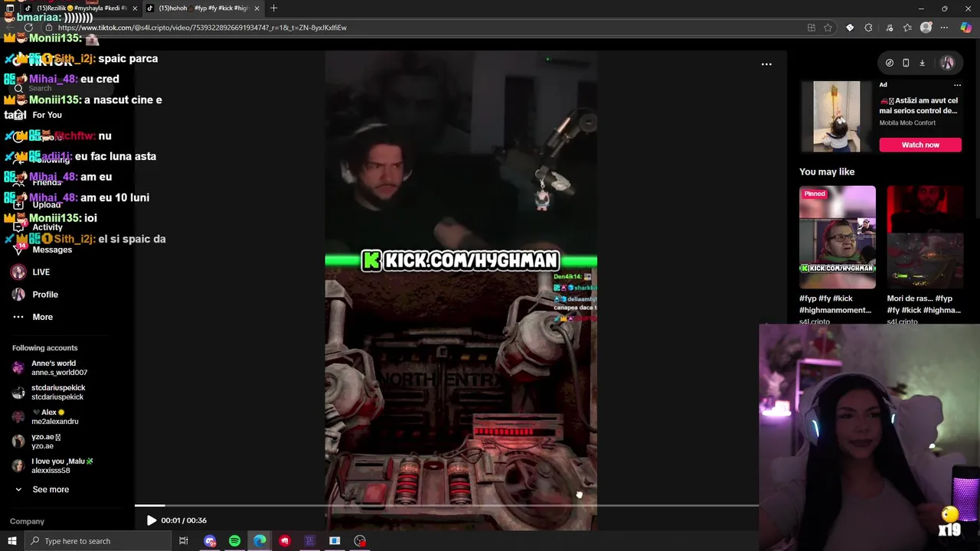Image resolution: width=980 pixels, height=551 pixels.
Task: Click the Watch now ad button
Action: (920, 145)
